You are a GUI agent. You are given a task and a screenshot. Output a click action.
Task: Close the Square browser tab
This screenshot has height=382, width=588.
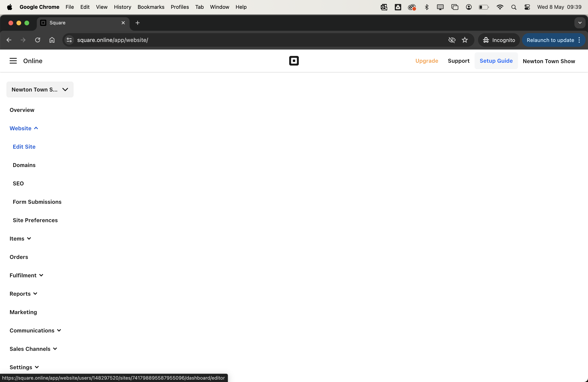click(x=123, y=23)
